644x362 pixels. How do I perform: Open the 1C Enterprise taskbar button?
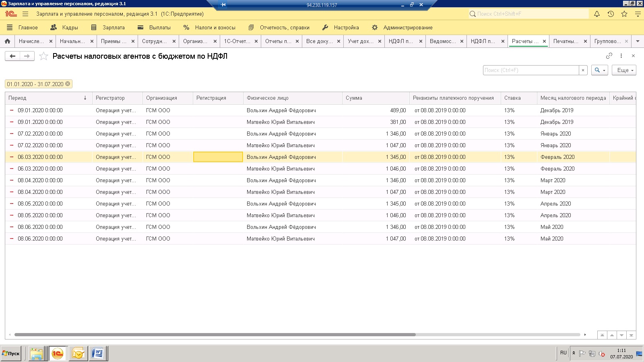(58, 354)
